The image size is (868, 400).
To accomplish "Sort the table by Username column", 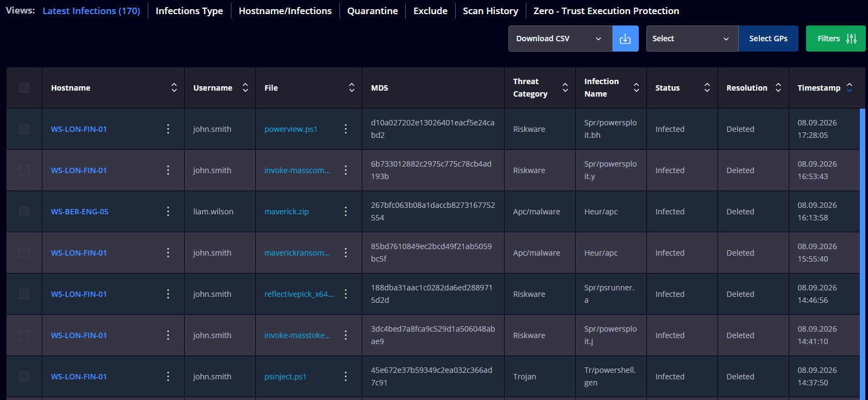I will 245,87.
